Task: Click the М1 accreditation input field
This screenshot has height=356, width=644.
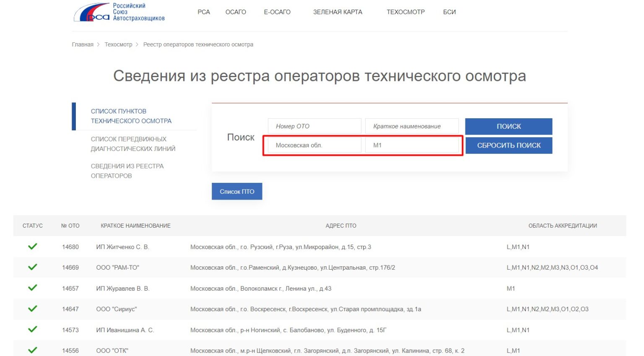Action: tap(413, 145)
